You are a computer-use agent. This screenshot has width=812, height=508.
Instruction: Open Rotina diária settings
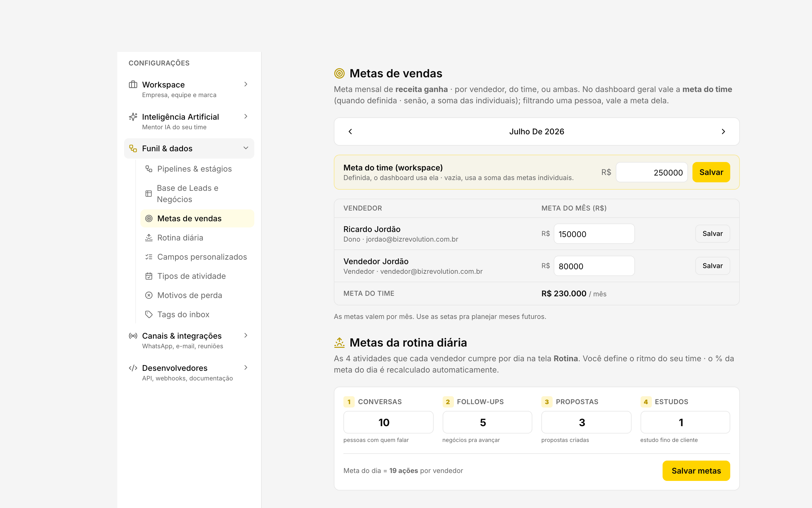point(197,238)
